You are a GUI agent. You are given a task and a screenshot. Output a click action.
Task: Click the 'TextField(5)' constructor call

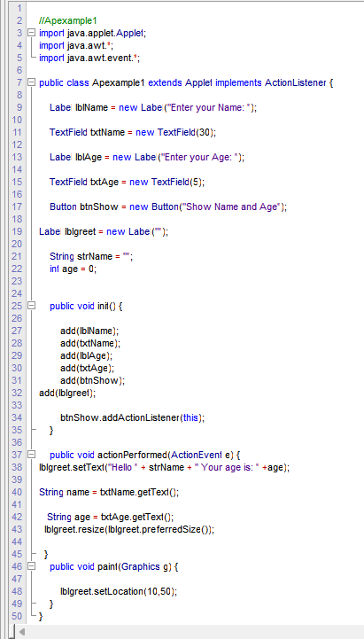coord(177,182)
